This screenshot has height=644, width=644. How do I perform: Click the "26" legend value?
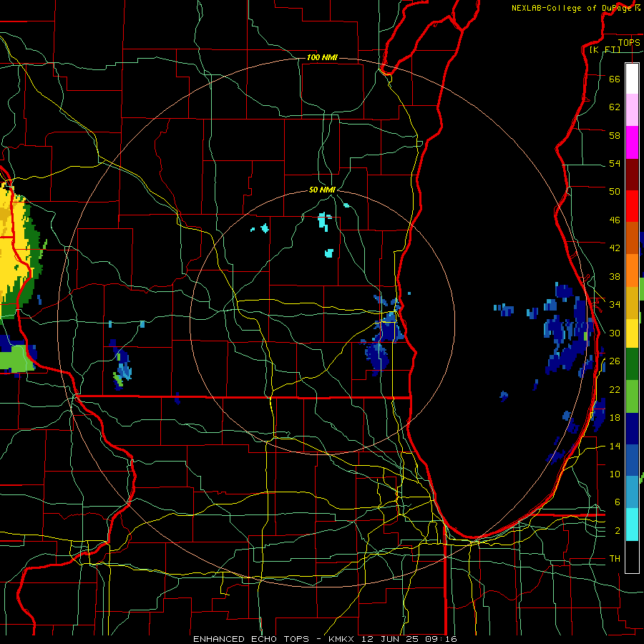pos(615,361)
